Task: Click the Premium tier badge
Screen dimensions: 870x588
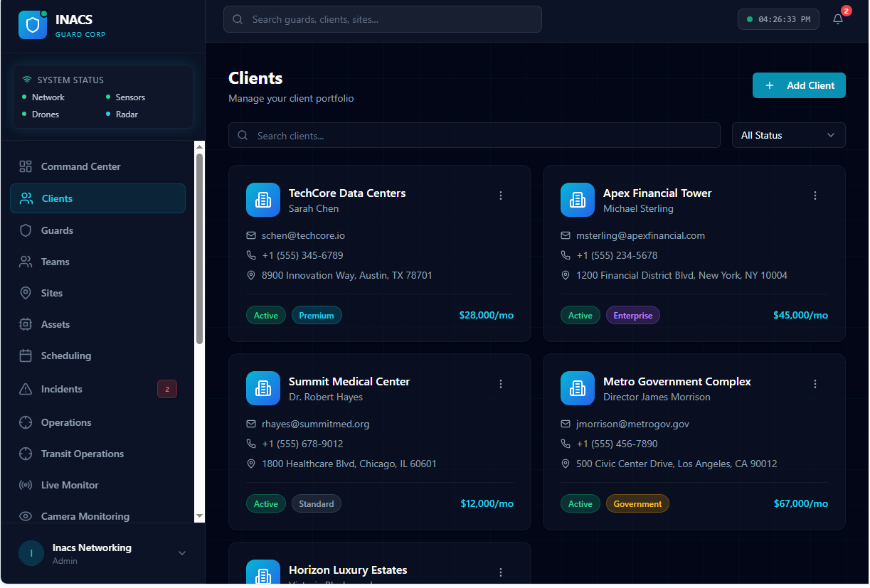Action: pyautogui.click(x=317, y=315)
